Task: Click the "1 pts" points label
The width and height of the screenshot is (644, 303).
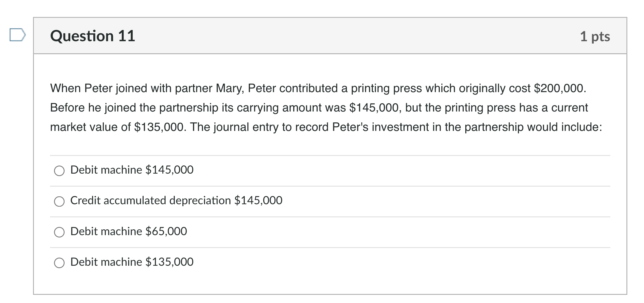Action: pyautogui.click(x=595, y=36)
